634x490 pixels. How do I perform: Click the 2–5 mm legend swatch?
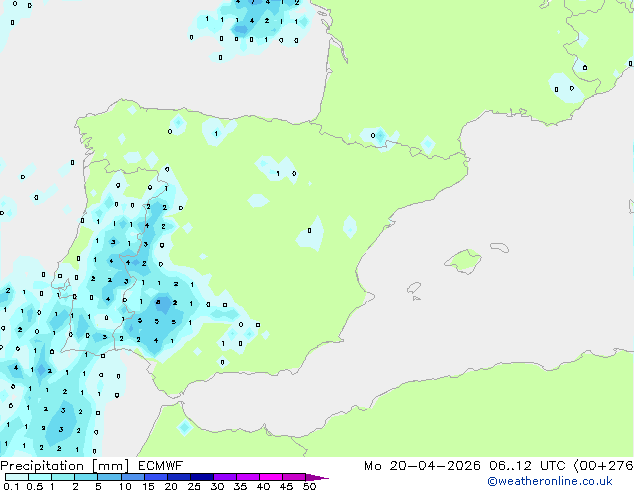click(x=86, y=477)
